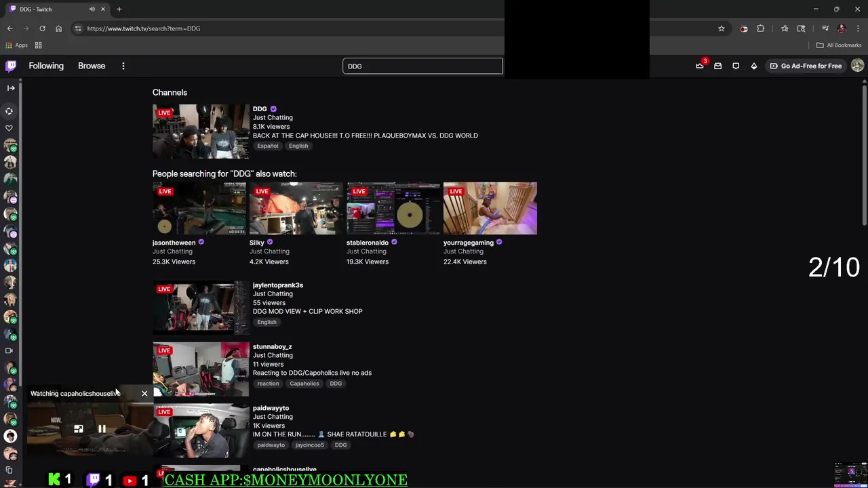Click the jasontheween channel name
Image resolution: width=868 pixels, height=488 pixels.
coord(174,243)
